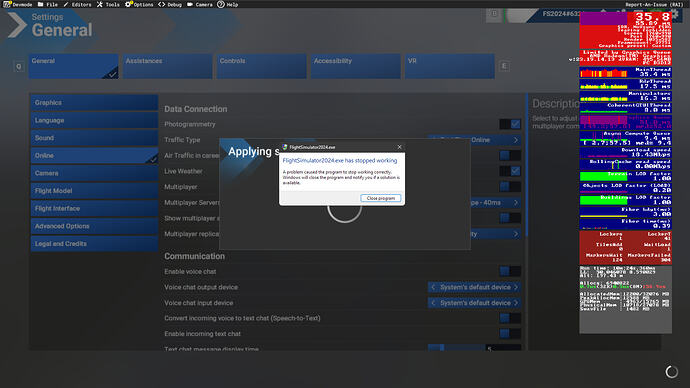
Task: Click previous arrow on Voice chat input device
Action: coord(433,303)
